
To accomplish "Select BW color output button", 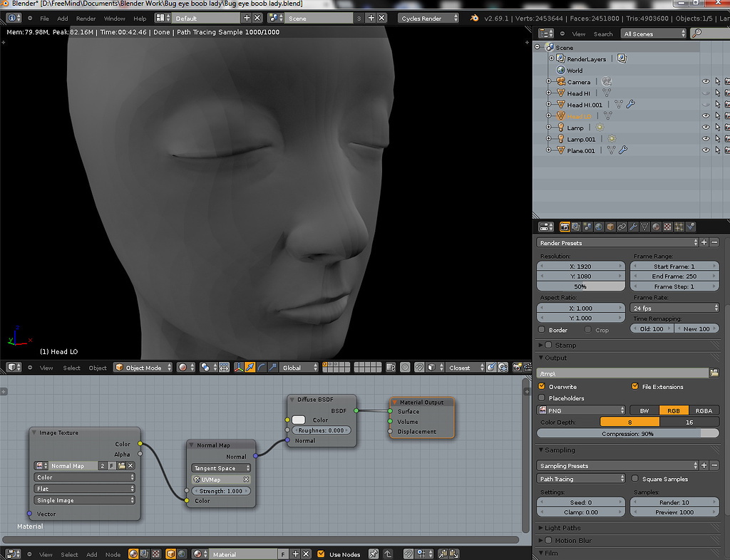I will pos(644,410).
